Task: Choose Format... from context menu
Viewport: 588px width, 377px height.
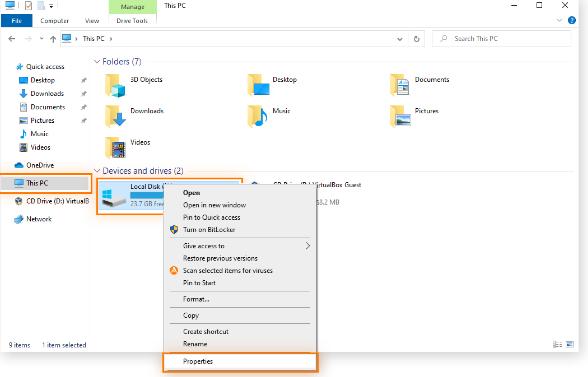Action: [x=196, y=299]
